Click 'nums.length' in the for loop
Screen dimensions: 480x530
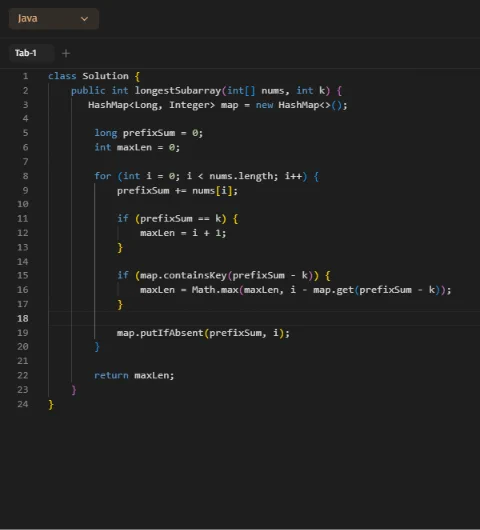click(241, 176)
